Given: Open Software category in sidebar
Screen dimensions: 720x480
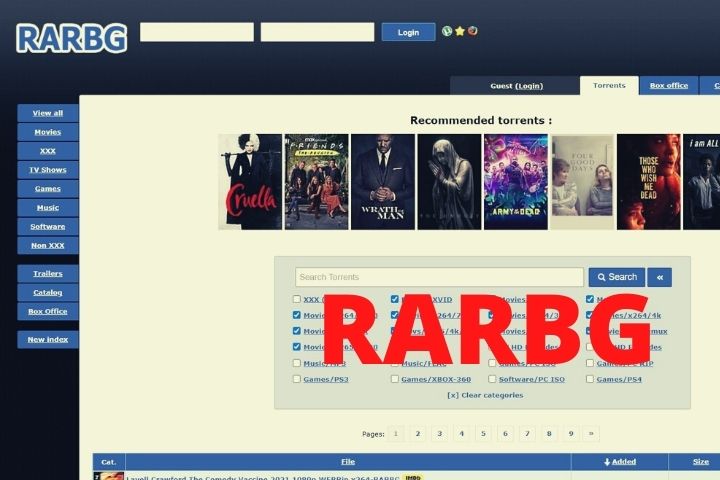Looking at the screenshot, I should 48,226.
